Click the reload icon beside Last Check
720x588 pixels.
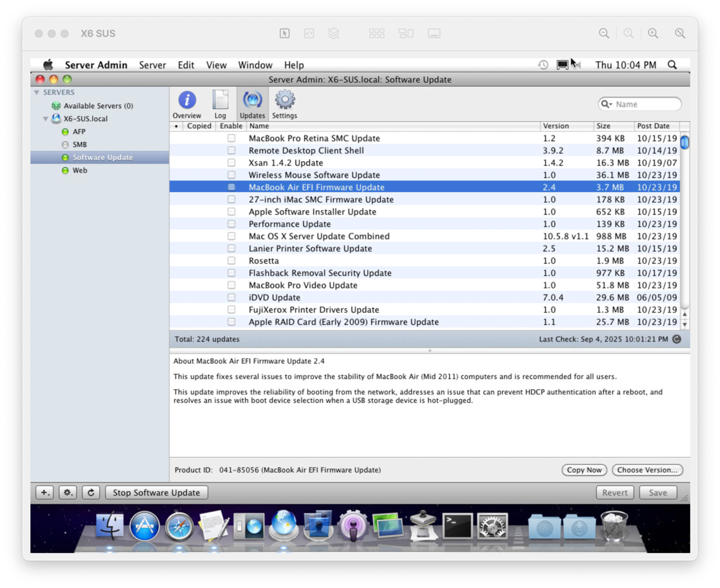tap(677, 339)
